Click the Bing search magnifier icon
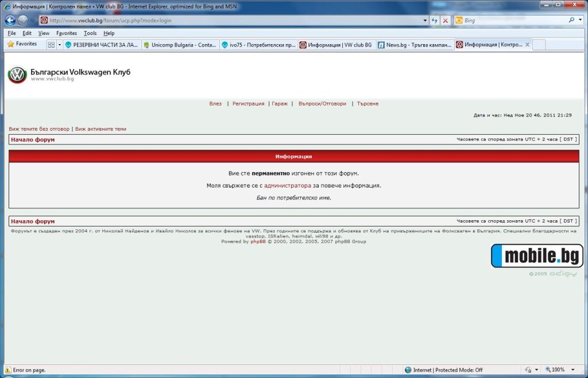This screenshot has width=588, height=378. tap(572, 20)
